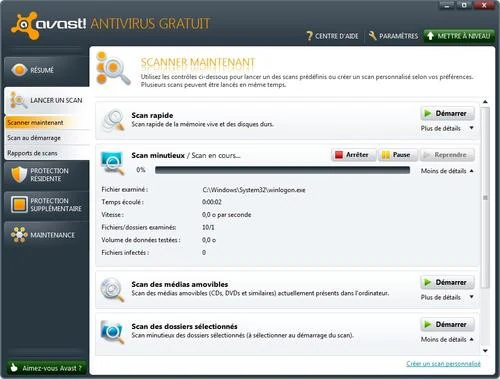Click the Protection supplémentaire square icon
The width and height of the screenshot is (500, 379).
tap(19, 204)
